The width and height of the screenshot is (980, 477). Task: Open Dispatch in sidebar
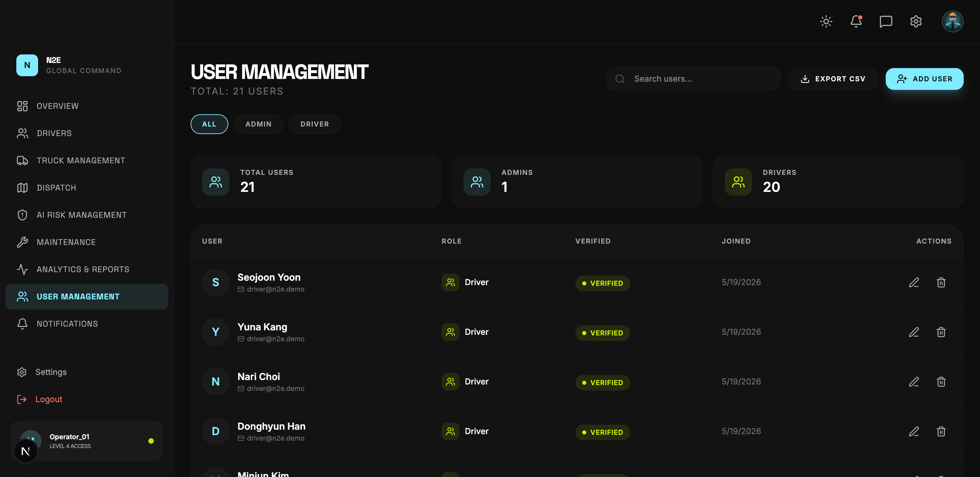(87, 187)
